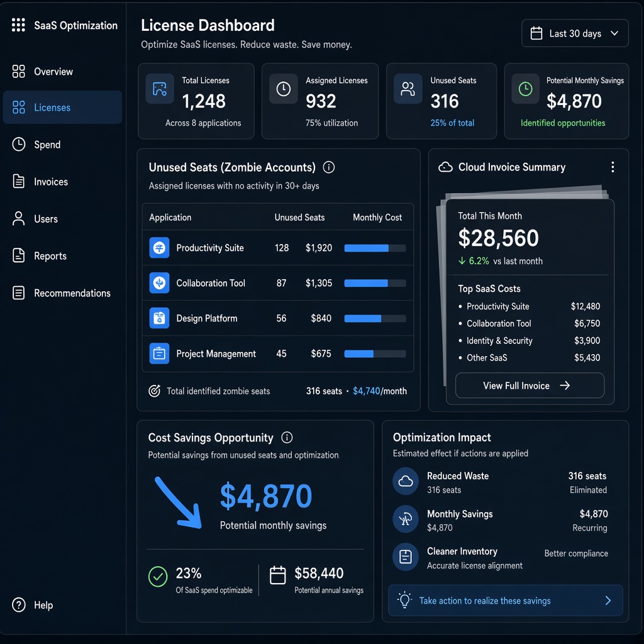Click the Recommendations list icon in sidebar
644x644 pixels.
click(18, 293)
